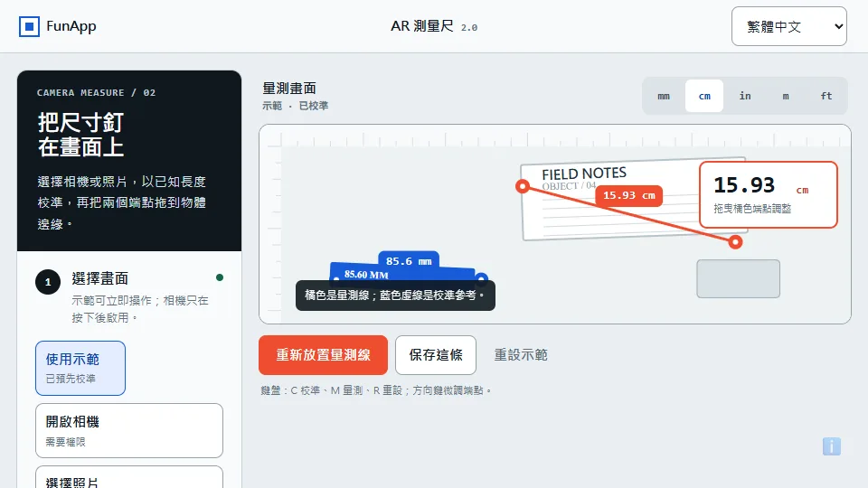Click the 橘色是量測線 tooltip hint

[x=395, y=296]
